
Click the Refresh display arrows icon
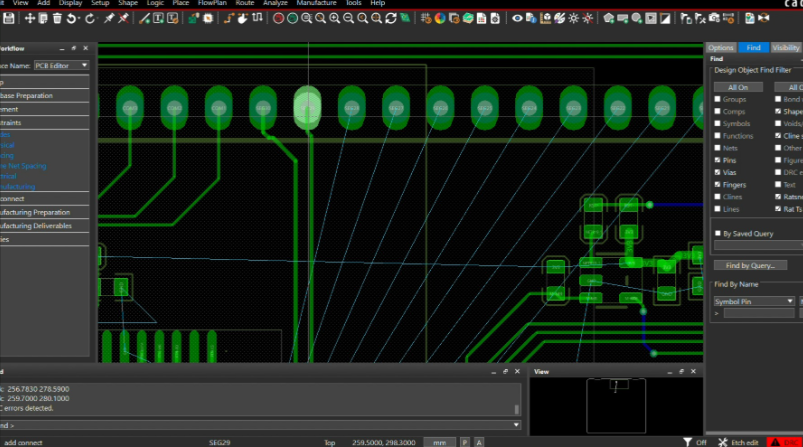pos(391,18)
